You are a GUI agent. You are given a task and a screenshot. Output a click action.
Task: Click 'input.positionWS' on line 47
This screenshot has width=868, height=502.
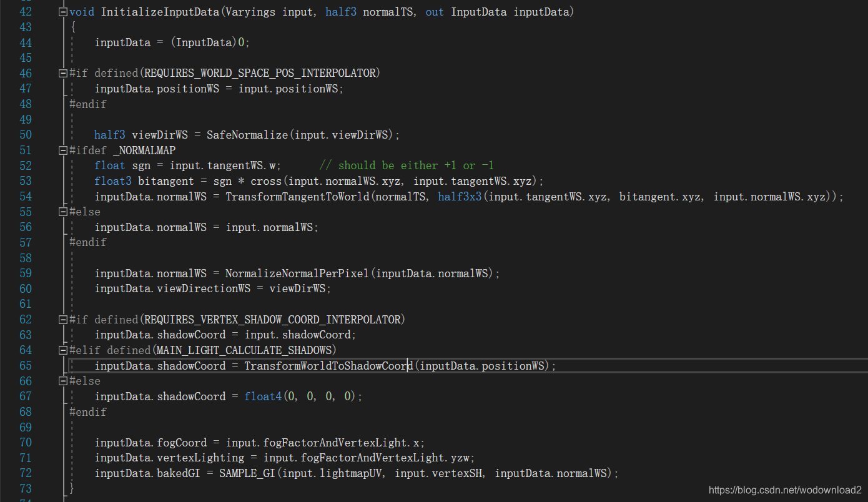tap(289, 89)
